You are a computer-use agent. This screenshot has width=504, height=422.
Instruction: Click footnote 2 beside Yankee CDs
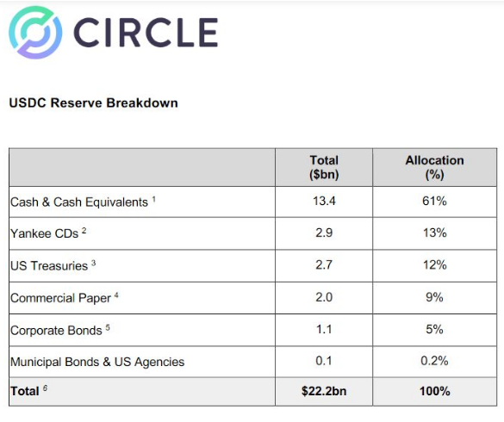pyautogui.click(x=84, y=231)
